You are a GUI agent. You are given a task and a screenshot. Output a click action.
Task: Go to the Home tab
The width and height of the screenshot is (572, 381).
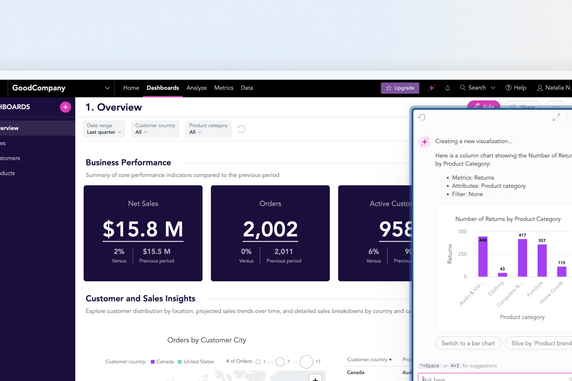[x=131, y=88]
